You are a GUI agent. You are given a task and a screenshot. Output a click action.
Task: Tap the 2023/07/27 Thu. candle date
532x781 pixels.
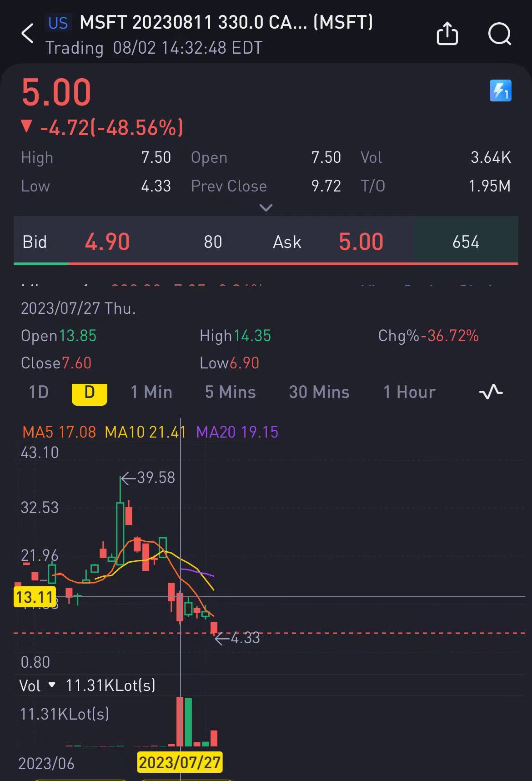(x=78, y=308)
